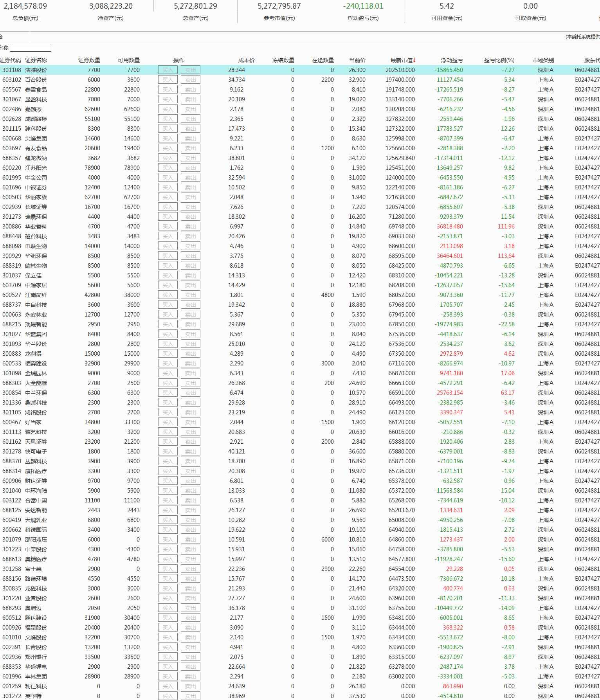Screen dimensions: 600x700
Task: Sort by the 可用数量 column header
Action: [x=129, y=60]
